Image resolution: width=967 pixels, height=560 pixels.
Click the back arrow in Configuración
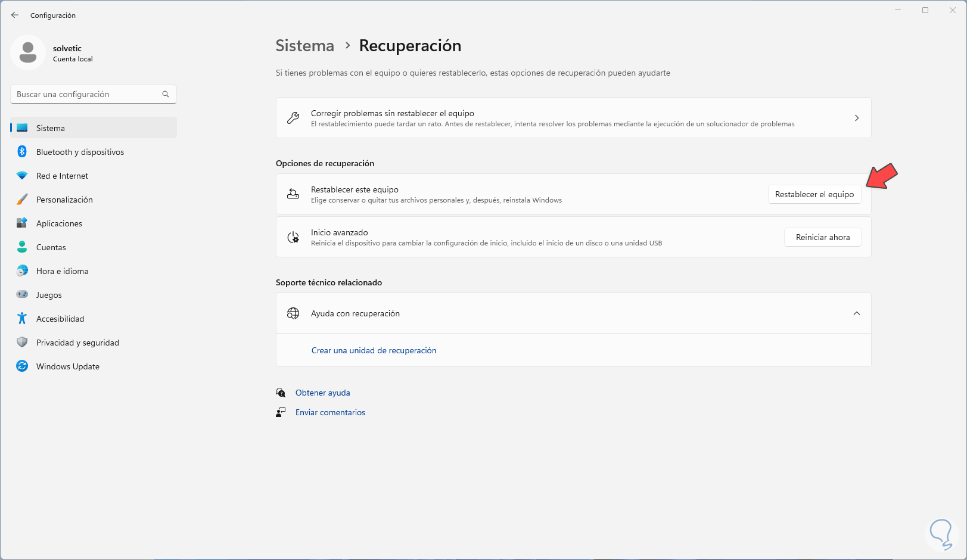(15, 15)
